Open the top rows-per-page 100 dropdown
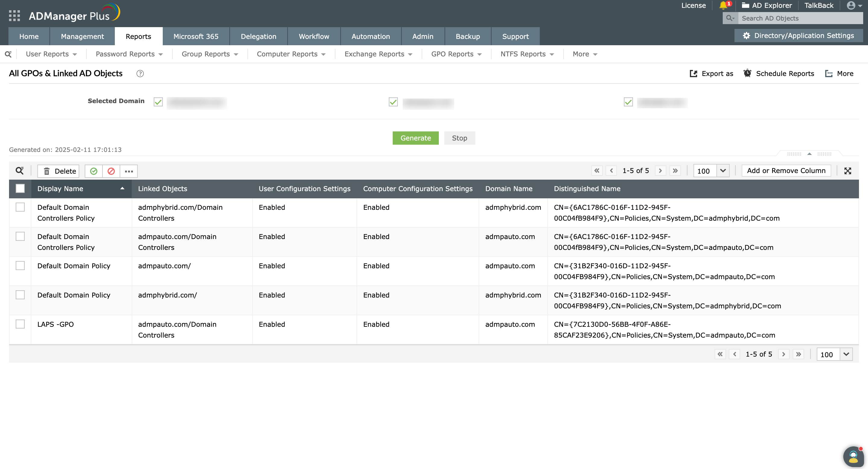The width and height of the screenshot is (868, 469). click(x=723, y=171)
